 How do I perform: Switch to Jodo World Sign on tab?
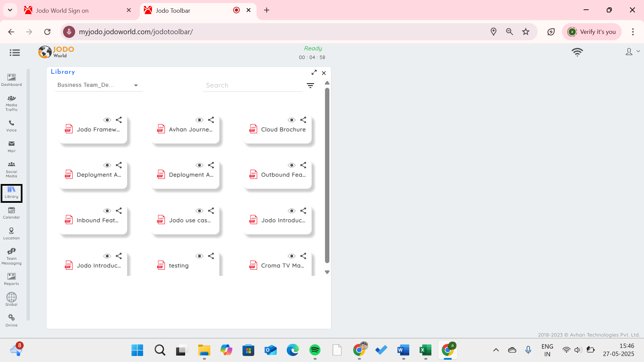pos(78,10)
